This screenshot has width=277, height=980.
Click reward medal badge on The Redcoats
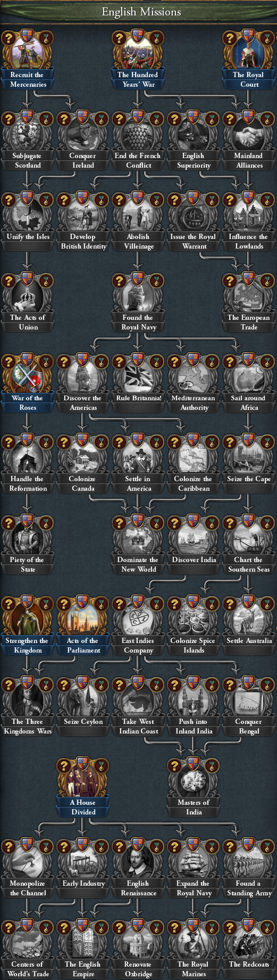click(267, 928)
